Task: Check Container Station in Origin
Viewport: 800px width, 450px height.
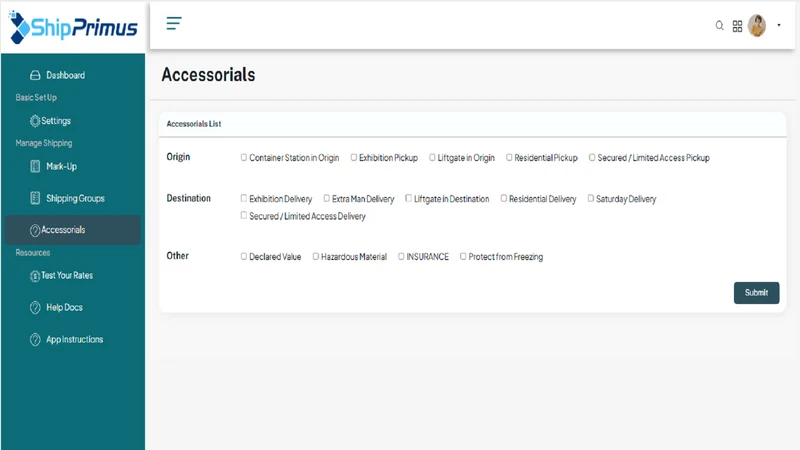Action: pos(244,157)
